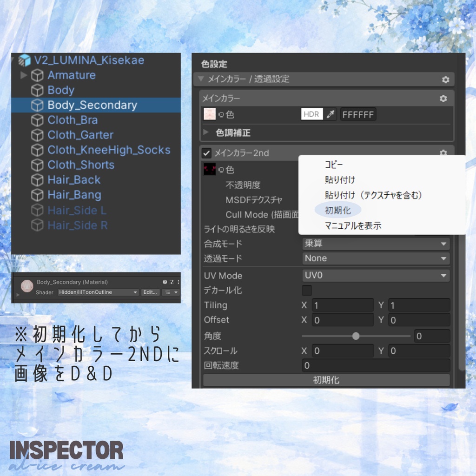Click the main color texture thumbnail
Viewport: 476px width, 476px height.
coord(210,114)
